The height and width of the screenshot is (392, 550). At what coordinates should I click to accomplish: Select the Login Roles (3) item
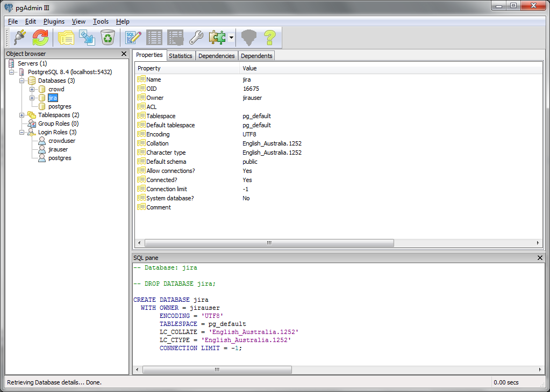(57, 132)
